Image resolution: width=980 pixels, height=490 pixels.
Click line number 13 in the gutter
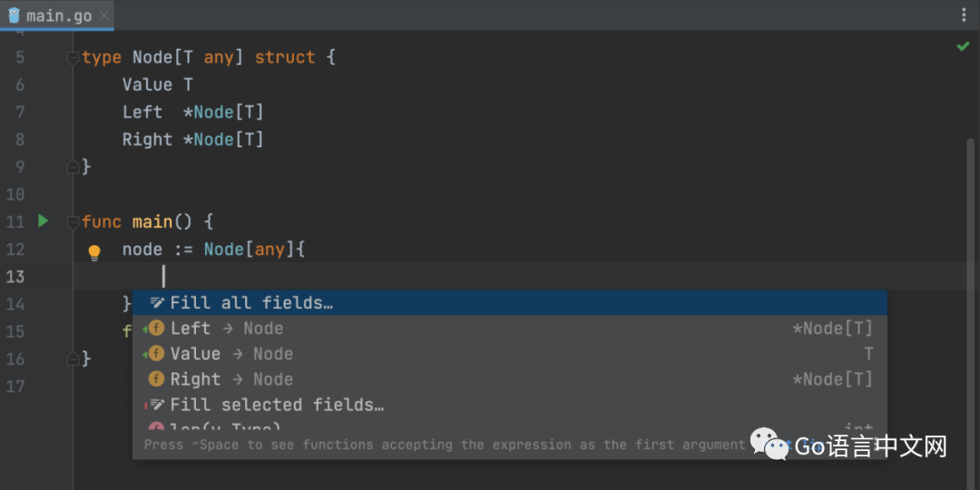pyautogui.click(x=15, y=276)
